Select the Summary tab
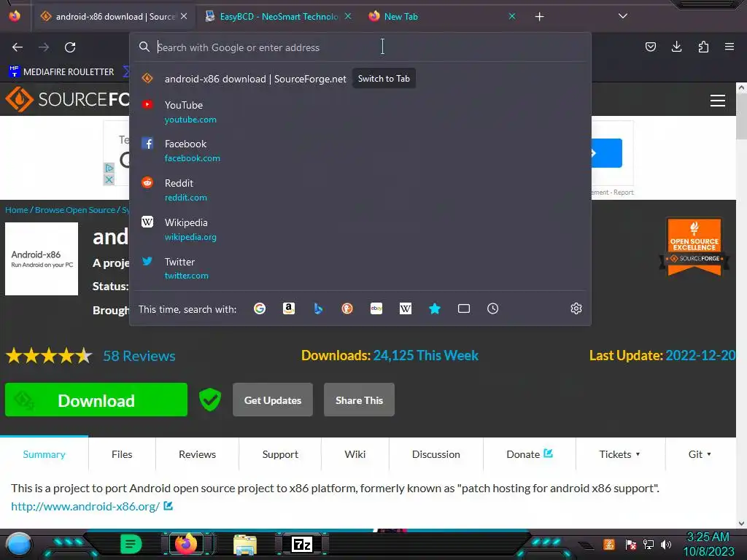Screen dimensions: 747x560 44,454
